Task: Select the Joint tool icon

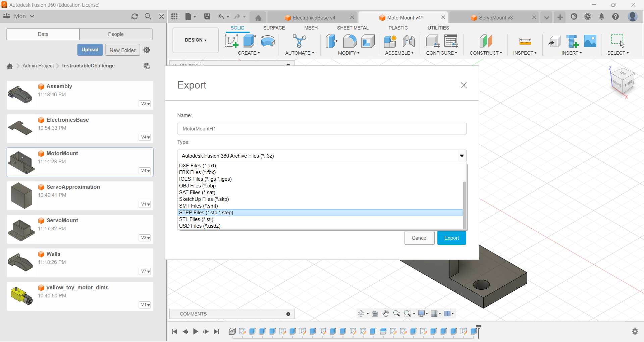Action: [x=409, y=41]
